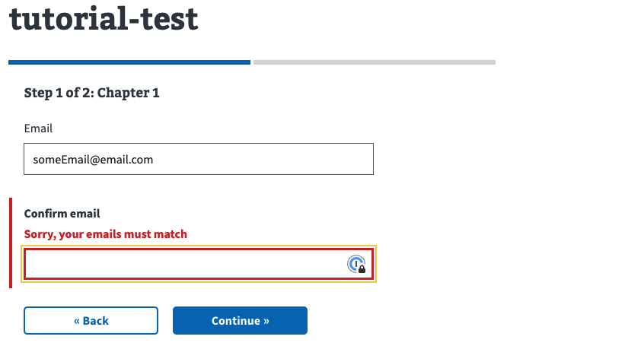Click the red border of the Confirm email box
The height and width of the screenshot is (346, 644).
[x=198, y=250]
